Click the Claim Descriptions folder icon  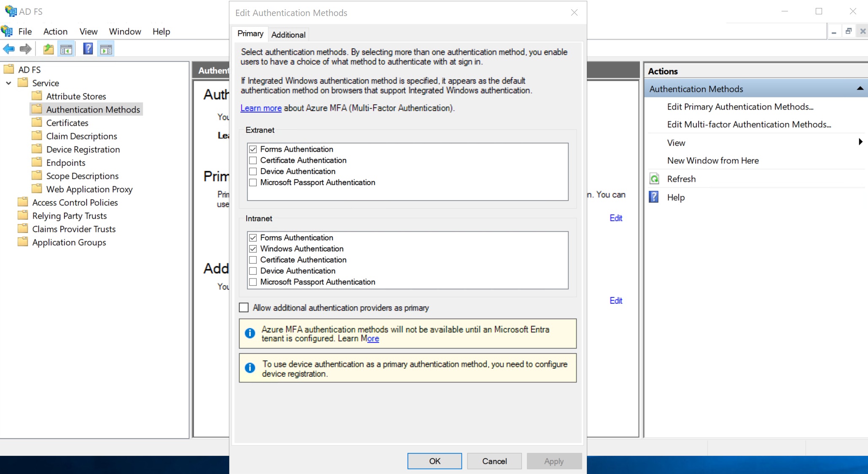pos(37,136)
